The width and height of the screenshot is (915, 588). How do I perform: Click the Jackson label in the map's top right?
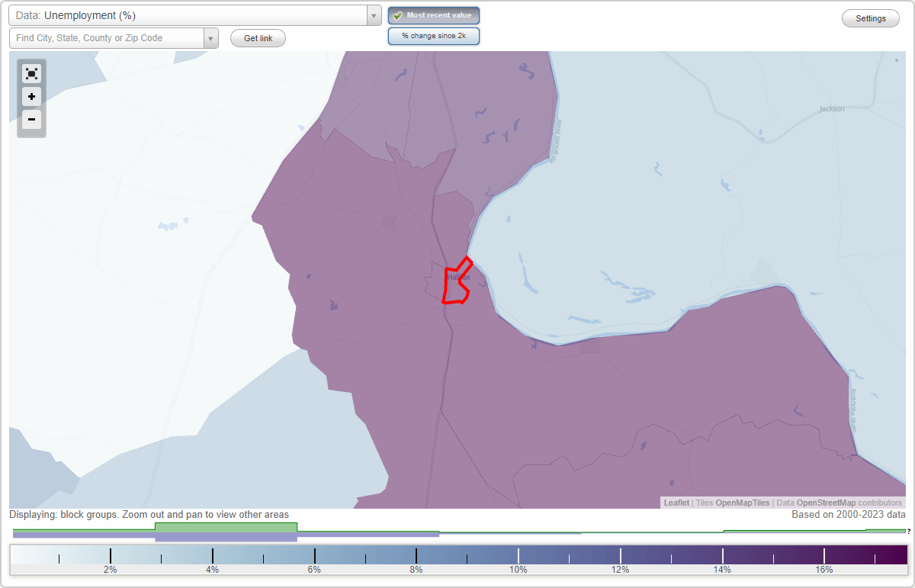(x=830, y=108)
